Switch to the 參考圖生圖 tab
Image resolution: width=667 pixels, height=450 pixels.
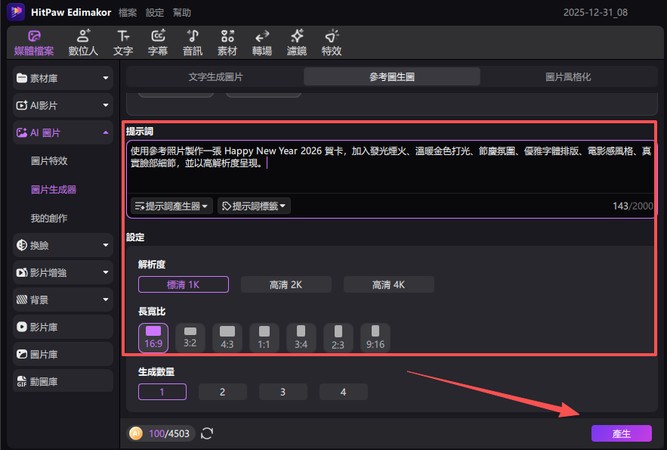click(x=392, y=77)
